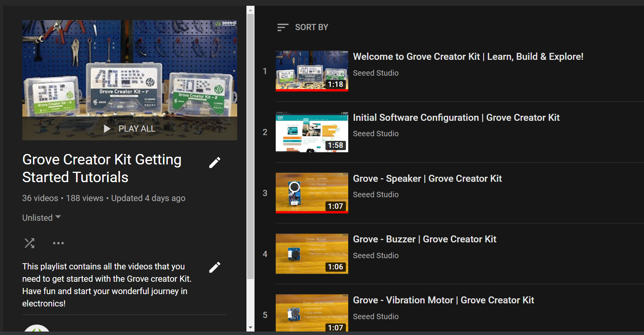The image size is (644, 335).
Task: Click the playlist description text
Action: tap(107, 285)
